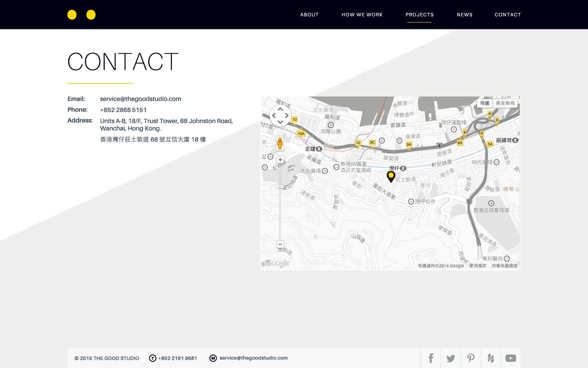Click the yellow location pin on map

click(x=391, y=176)
